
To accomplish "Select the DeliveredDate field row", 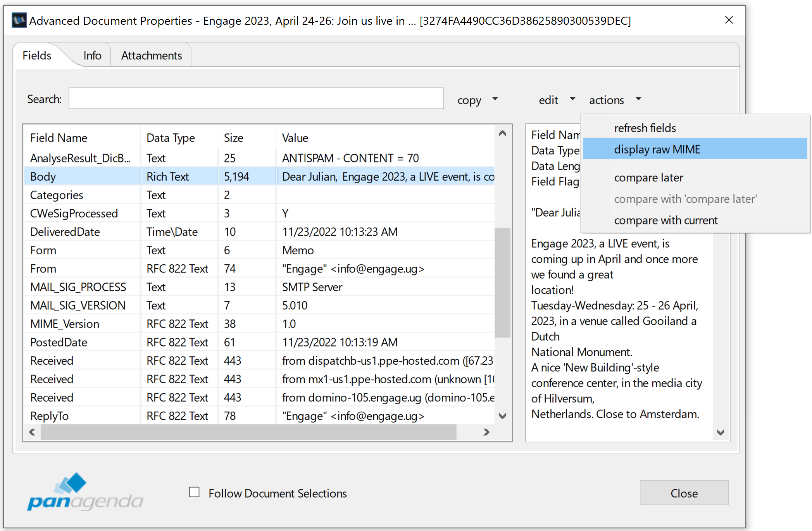I will pos(65,232).
